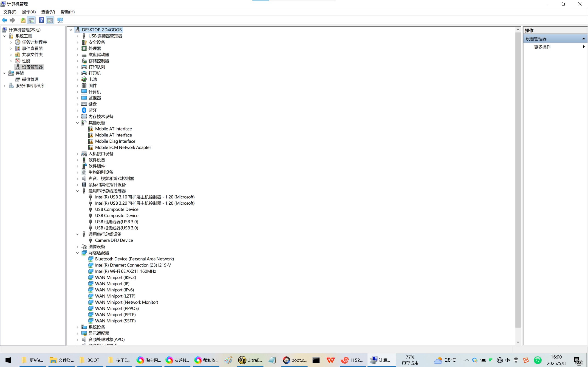Click the Scan for hardware changes icon
588x367 pixels.
point(60,20)
